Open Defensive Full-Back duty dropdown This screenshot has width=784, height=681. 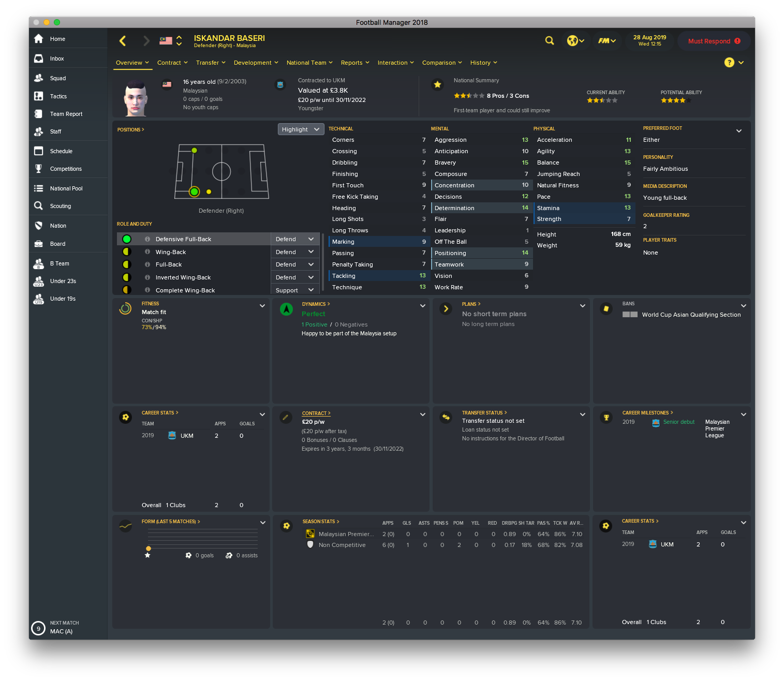pos(295,239)
